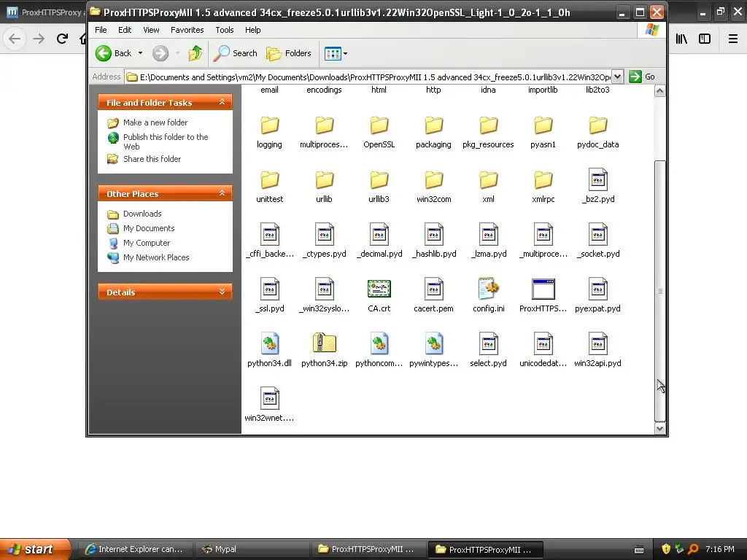Select the config.ini settings file
The image size is (747, 560).
tap(488, 296)
